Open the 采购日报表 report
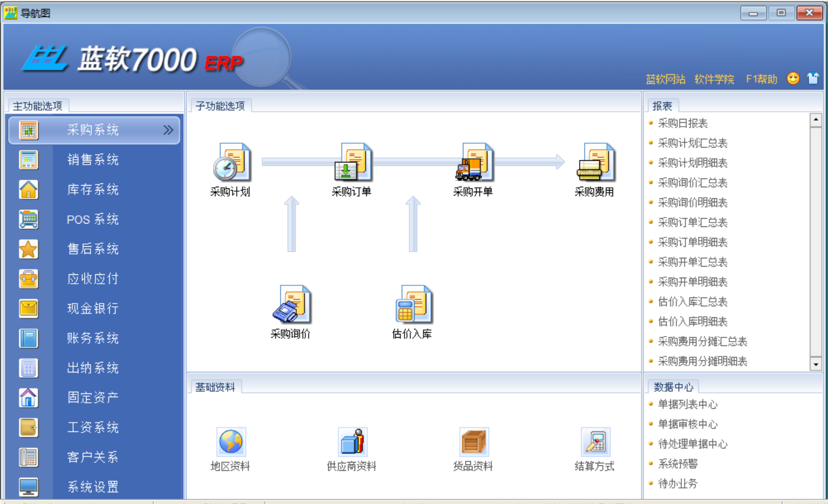Viewport: 828px width, 504px height. click(683, 123)
